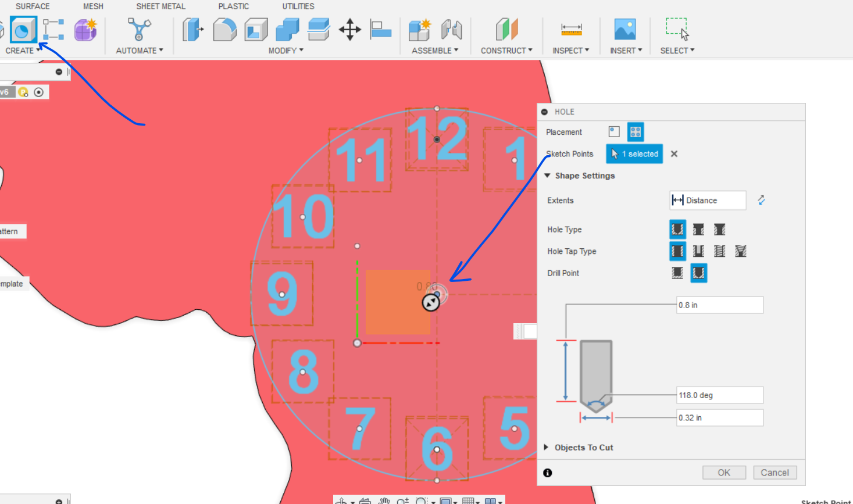Click OK in the Hole dialog
853x504 pixels.
click(724, 473)
